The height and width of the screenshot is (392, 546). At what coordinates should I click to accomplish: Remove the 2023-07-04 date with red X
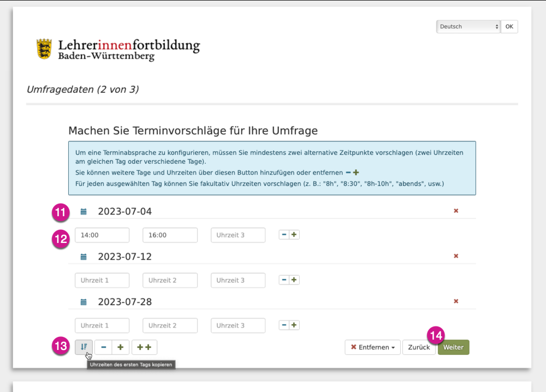click(x=456, y=211)
